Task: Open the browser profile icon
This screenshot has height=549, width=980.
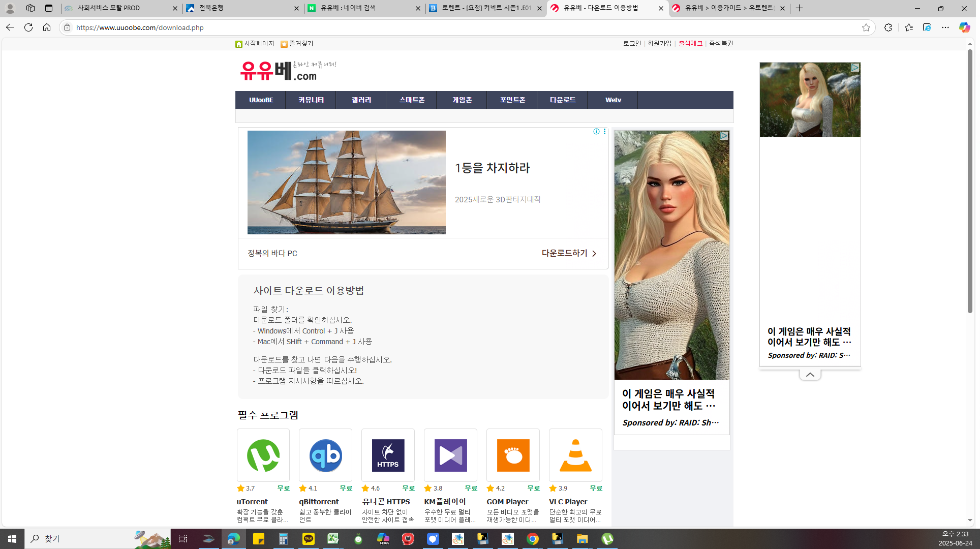Action: 10,8
